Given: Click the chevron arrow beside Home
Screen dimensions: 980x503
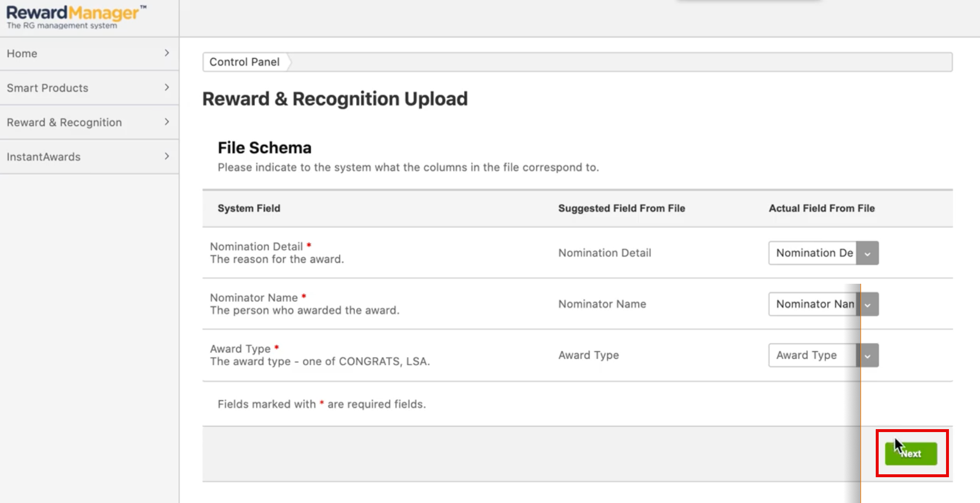Looking at the screenshot, I should coord(167,53).
